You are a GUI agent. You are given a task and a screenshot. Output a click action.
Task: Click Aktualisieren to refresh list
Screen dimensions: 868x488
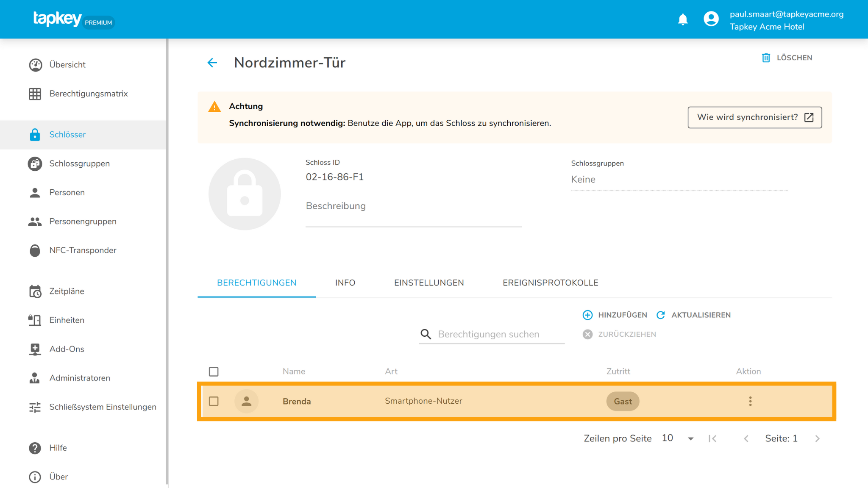coord(693,315)
